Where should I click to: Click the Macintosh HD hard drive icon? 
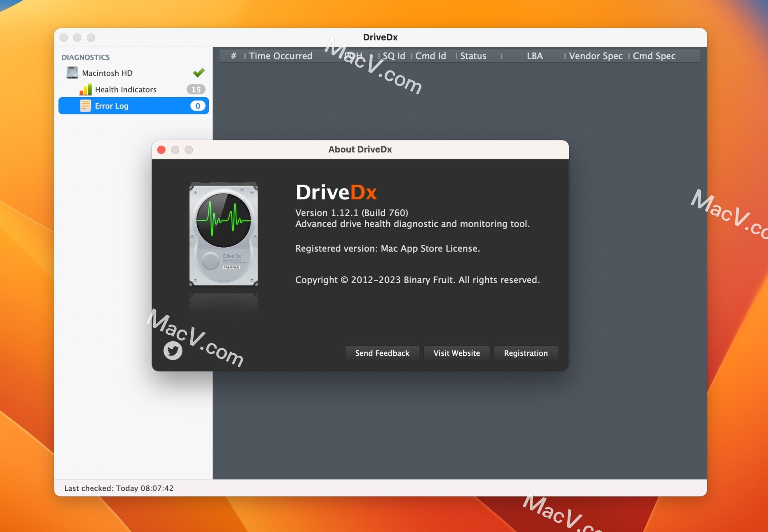[72, 73]
